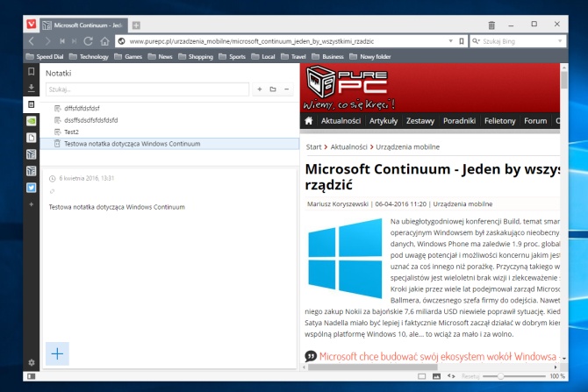Open a new tab with plus button
This screenshot has width=588, height=392.
136,25
